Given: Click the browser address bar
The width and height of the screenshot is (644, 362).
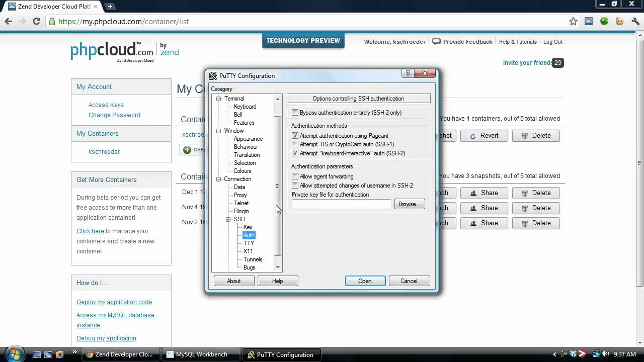Looking at the screenshot, I should point(312,22).
